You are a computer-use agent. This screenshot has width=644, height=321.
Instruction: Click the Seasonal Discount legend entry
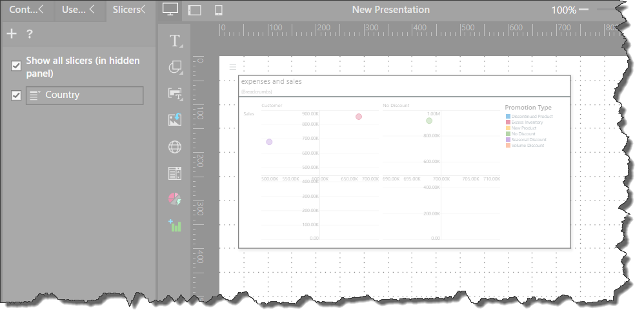[x=526, y=140]
